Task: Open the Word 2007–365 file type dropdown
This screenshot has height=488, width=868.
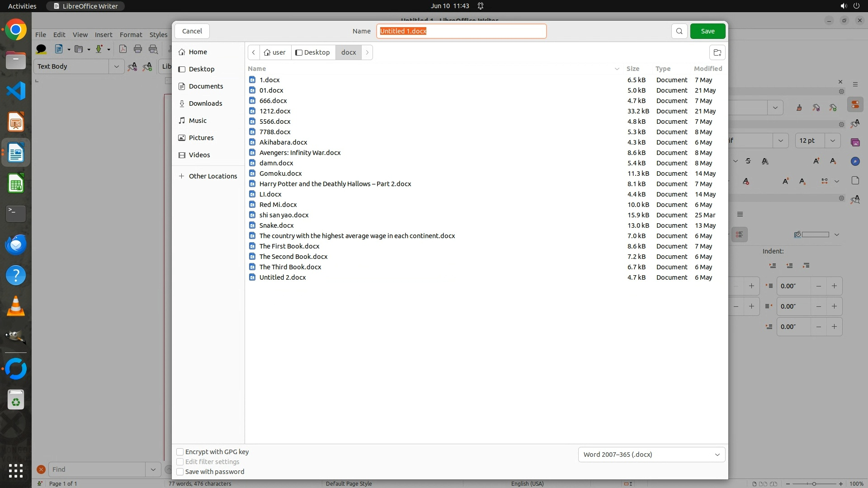Action: [651, 455]
